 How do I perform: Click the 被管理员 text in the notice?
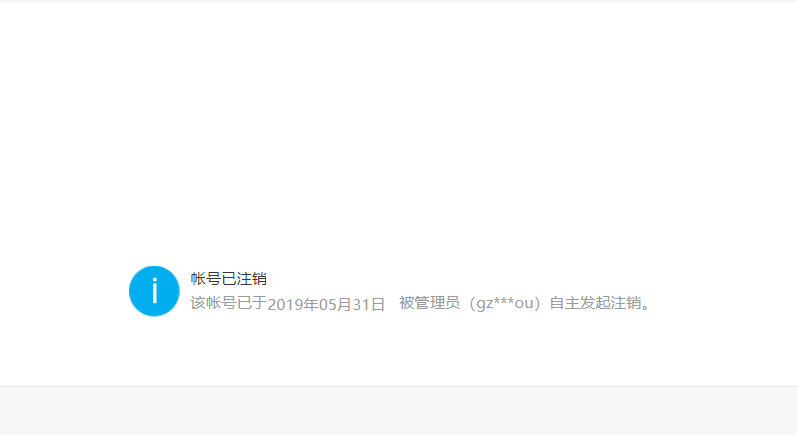(x=430, y=303)
